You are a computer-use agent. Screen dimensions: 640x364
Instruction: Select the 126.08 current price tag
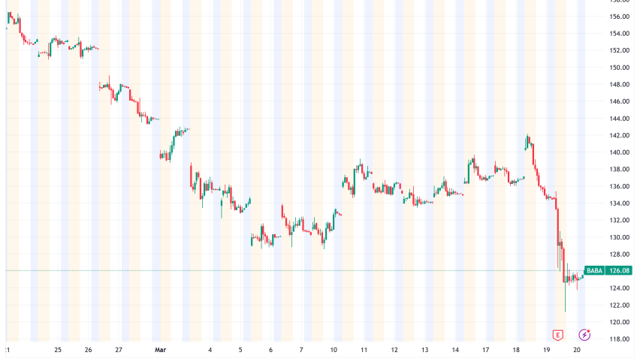point(620,271)
